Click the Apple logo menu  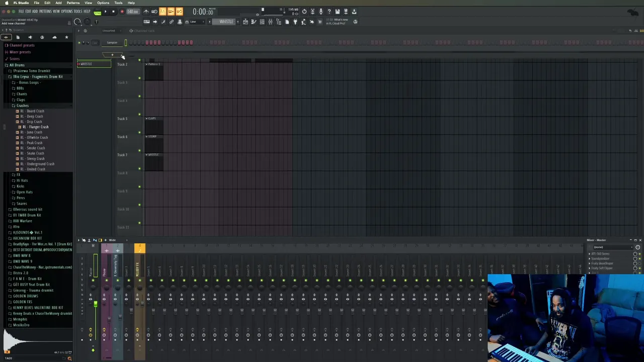pyautogui.click(x=6, y=3)
